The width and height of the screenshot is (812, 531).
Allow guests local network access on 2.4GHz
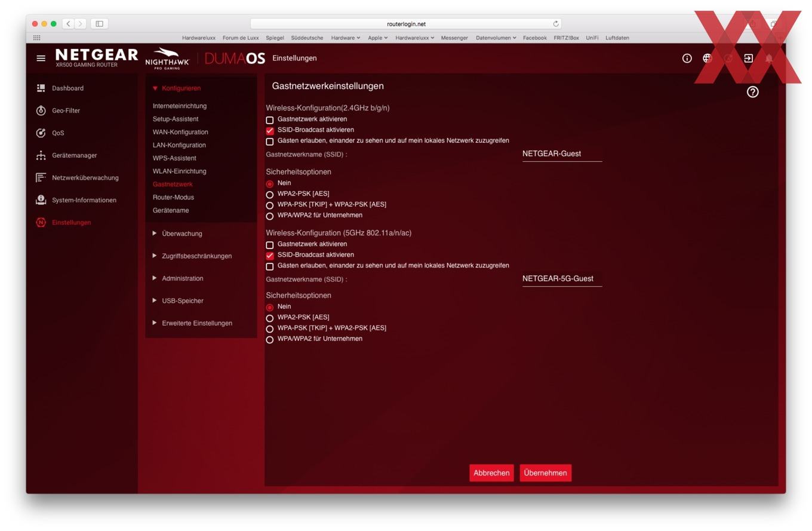(269, 142)
